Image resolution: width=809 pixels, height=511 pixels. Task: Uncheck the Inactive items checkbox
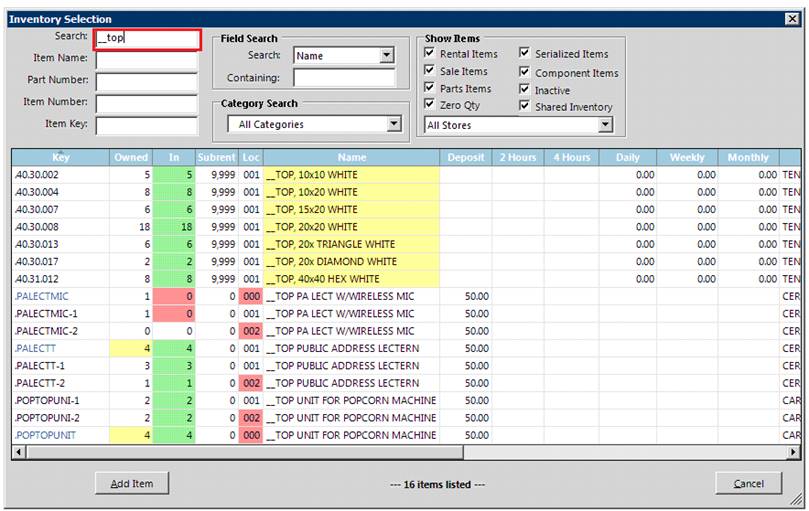tap(525, 89)
